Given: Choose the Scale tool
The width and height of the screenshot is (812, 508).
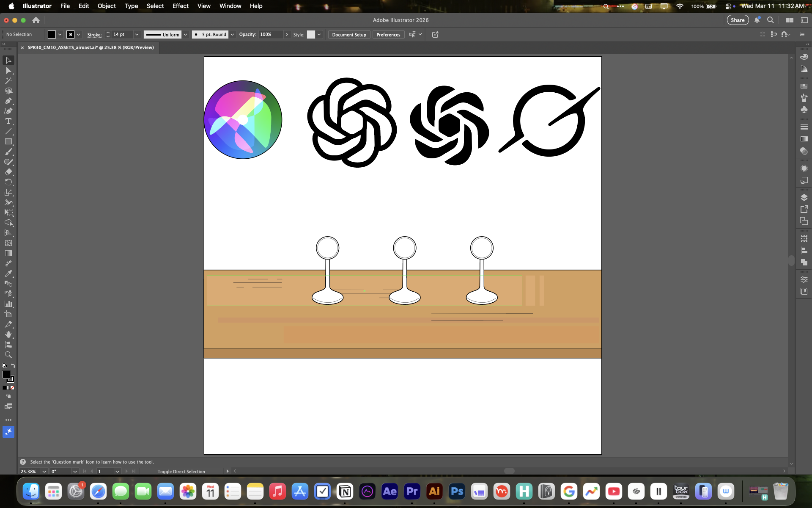Looking at the screenshot, I should pos(8,192).
